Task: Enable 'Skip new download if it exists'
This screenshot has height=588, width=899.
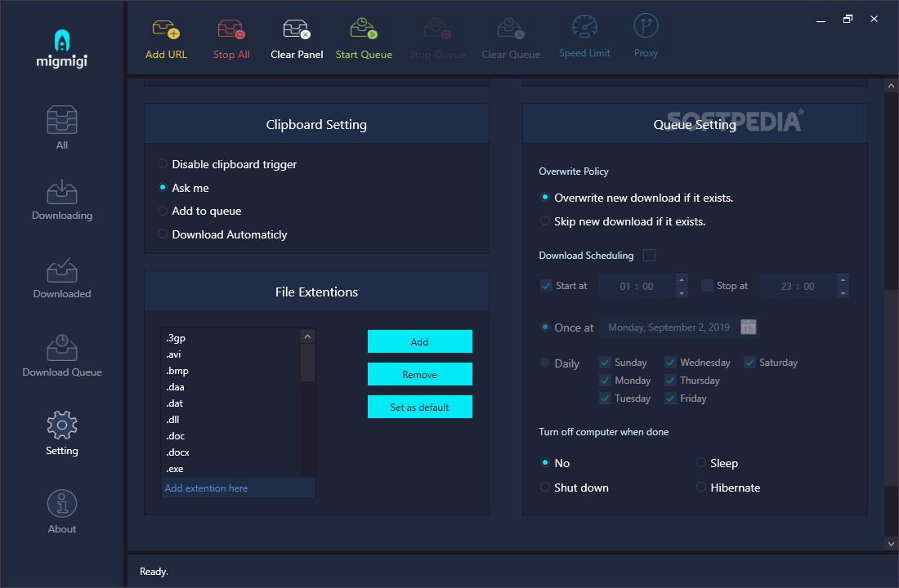Action: coord(545,221)
